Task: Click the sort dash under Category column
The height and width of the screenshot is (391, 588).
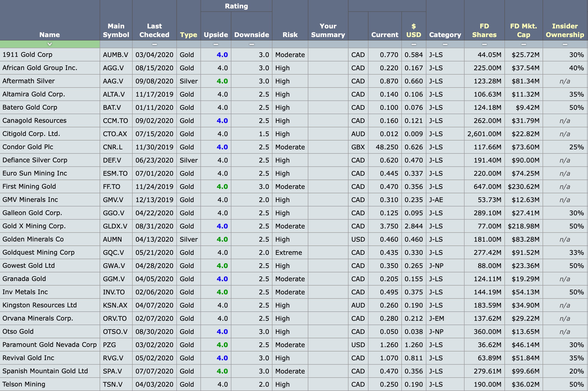Action: click(445, 44)
